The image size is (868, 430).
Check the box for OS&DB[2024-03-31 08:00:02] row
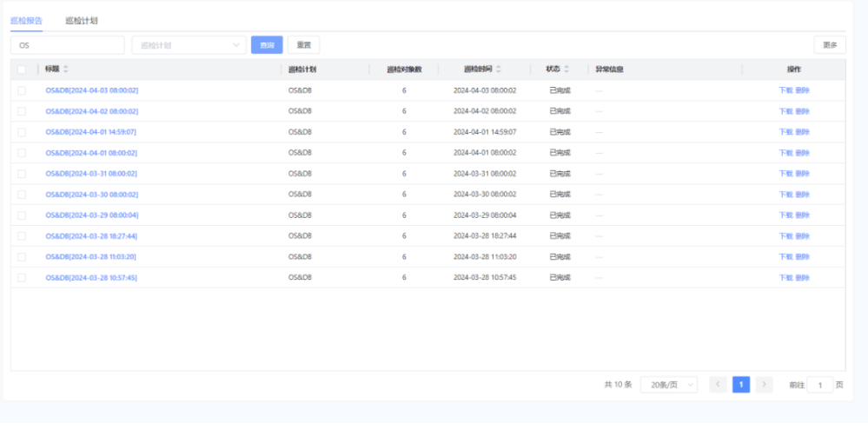tap(22, 174)
